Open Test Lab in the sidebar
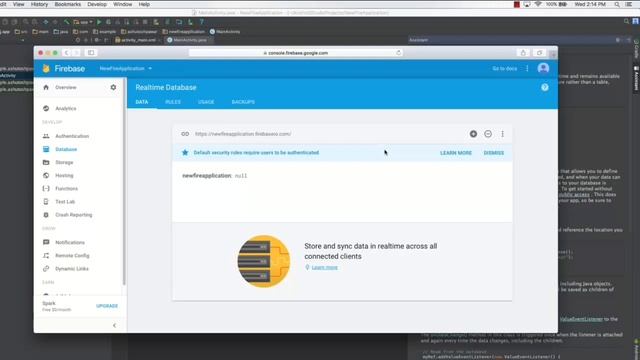The height and width of the screenshot is (360, 640). pyautogui.click(x=65, y=202)
